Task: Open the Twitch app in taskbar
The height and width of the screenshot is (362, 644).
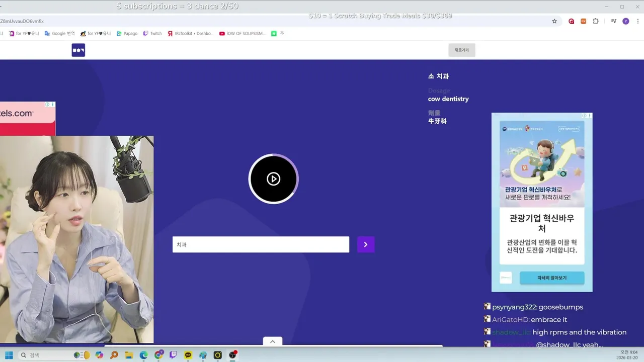Action: coord(173,355)
